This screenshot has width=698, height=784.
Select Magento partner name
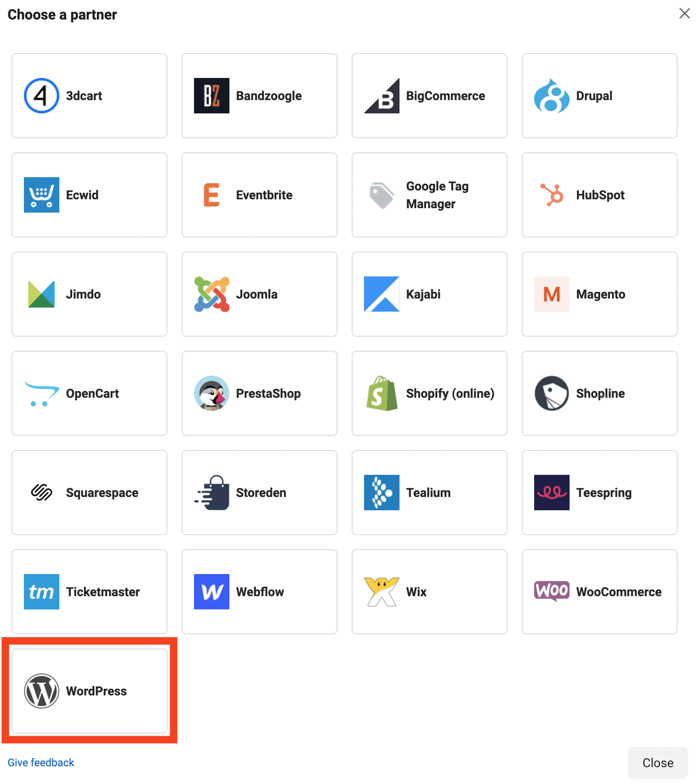(x=601, y=294)
